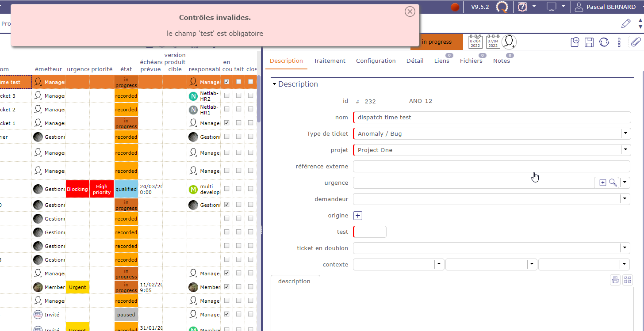
Task: Expand the 'projet' dropdown list
Action: tap(625, 150)
